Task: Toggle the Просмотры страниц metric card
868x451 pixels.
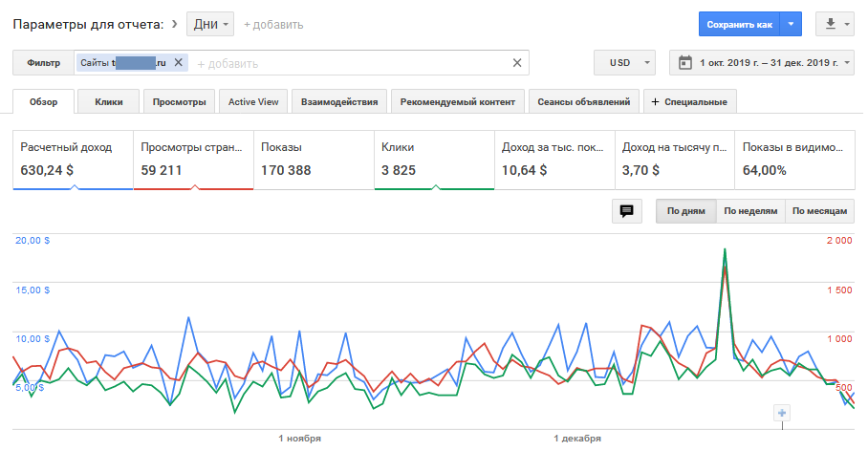Action: [x=193, y=161]
